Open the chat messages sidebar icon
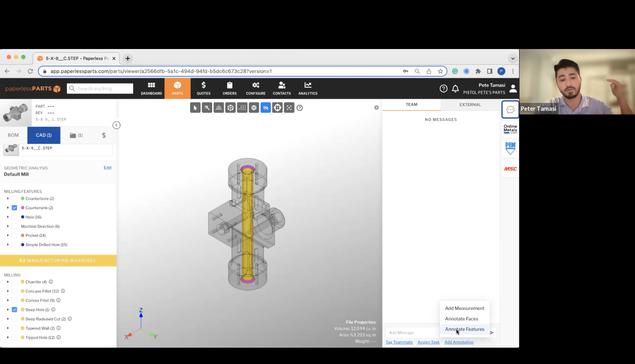This screenshot has height=364, width=635. tap(510, 110)
